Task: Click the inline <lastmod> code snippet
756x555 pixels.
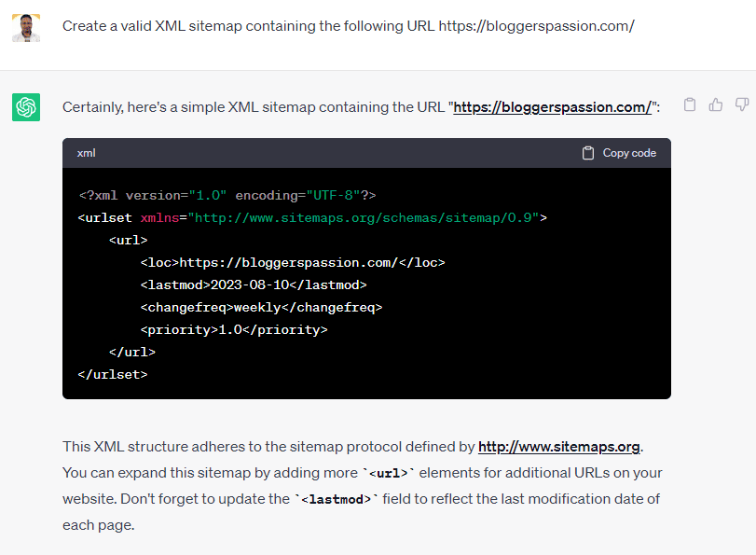Action: coord(337,500)
